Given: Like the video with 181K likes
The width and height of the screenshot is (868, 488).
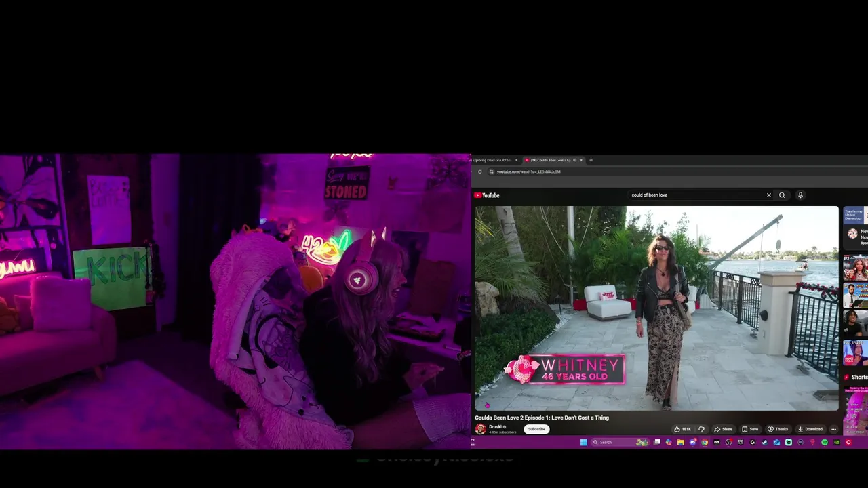Looking at the screenshot, I should click(683, 429).
